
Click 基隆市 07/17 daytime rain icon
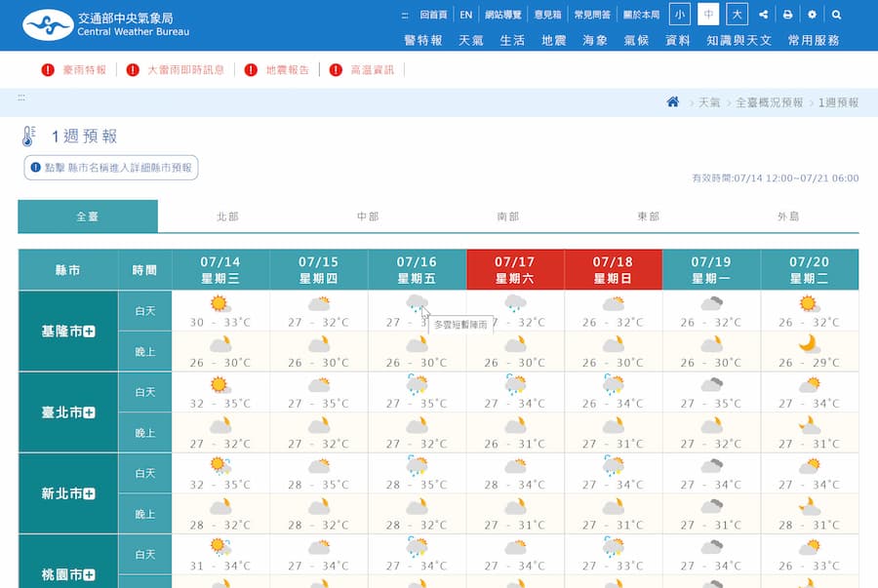point(514,304)
